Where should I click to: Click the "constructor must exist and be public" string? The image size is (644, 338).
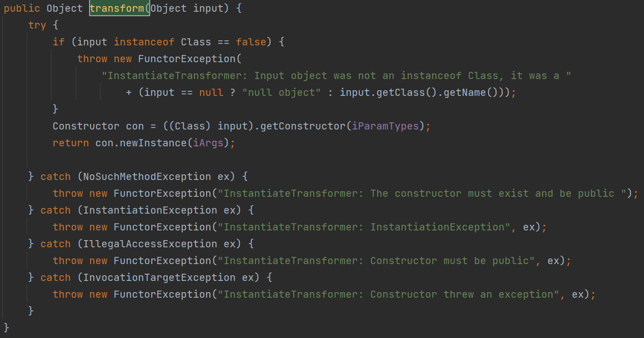pos(425,193)
